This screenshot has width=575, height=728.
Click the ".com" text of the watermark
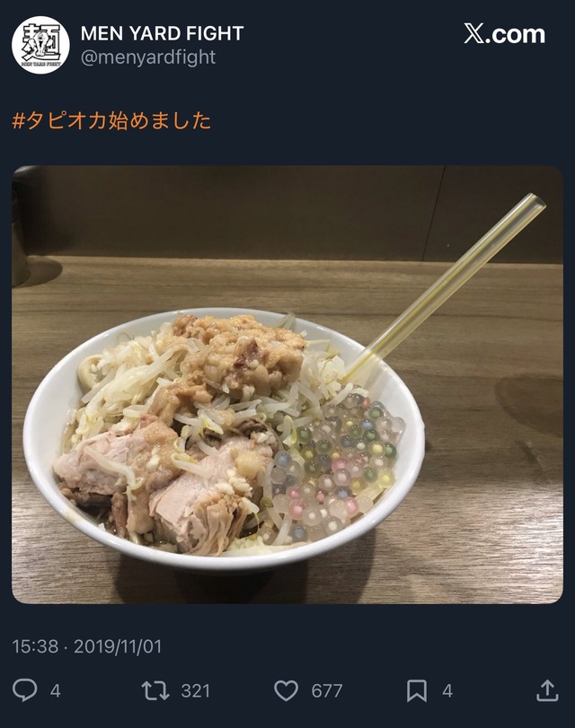coord(516,35)
